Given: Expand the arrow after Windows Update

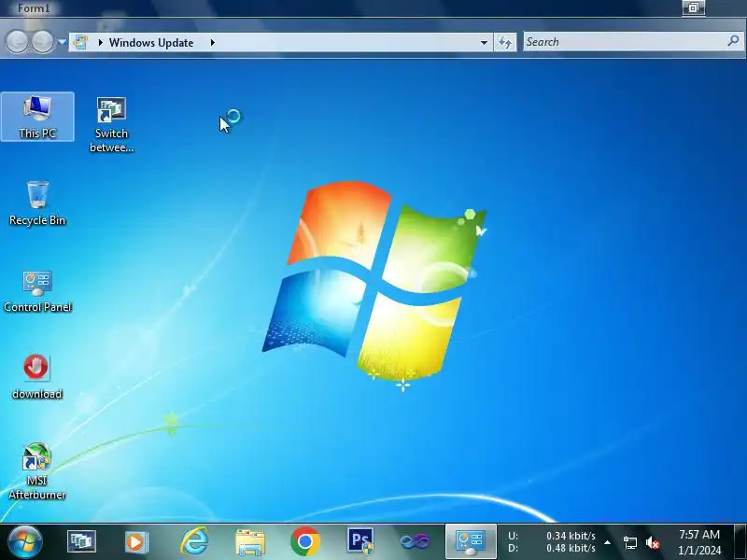Looking at the screenshot, I should point(213,42).
